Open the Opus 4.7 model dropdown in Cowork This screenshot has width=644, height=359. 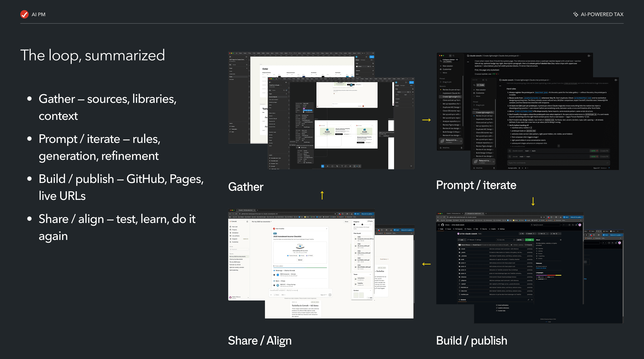click(324, 295)
